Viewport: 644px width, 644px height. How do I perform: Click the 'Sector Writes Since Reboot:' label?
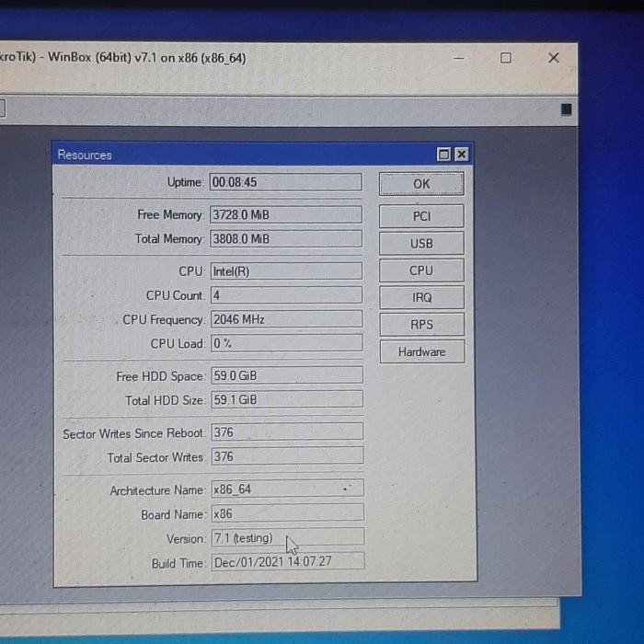point(133,433)
